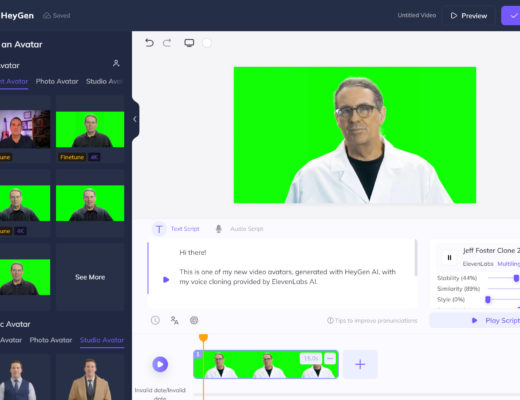Collapse the avatar side panel

pos(135,119)
